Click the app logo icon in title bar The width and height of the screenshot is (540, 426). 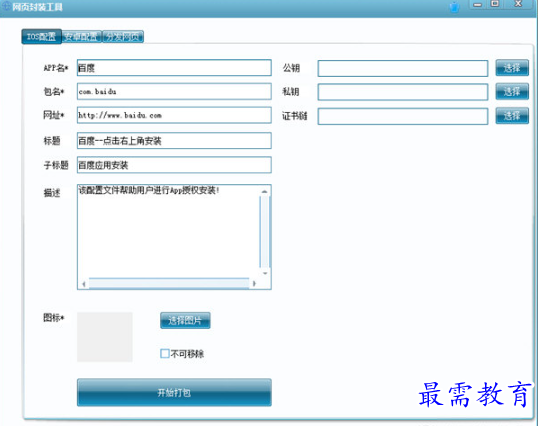point(6,6)
